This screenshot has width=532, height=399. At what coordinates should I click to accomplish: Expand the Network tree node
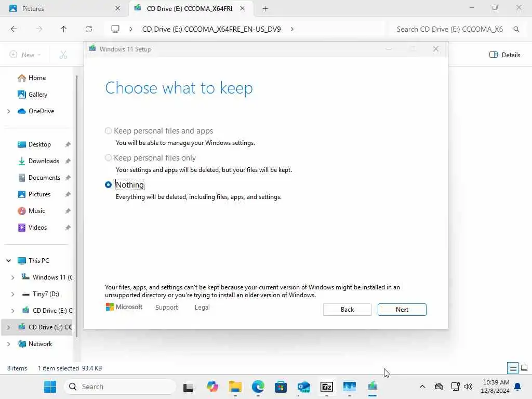point(8,344)
